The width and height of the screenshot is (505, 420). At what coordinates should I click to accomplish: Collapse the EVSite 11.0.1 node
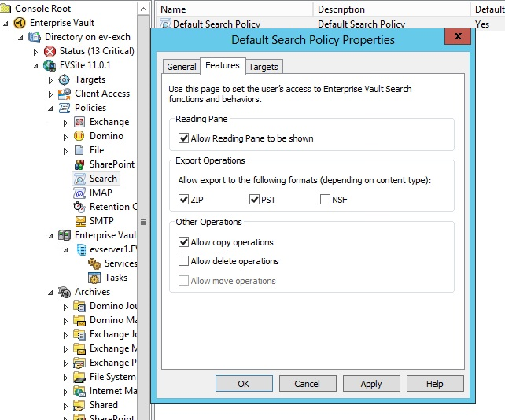(35, 66)
